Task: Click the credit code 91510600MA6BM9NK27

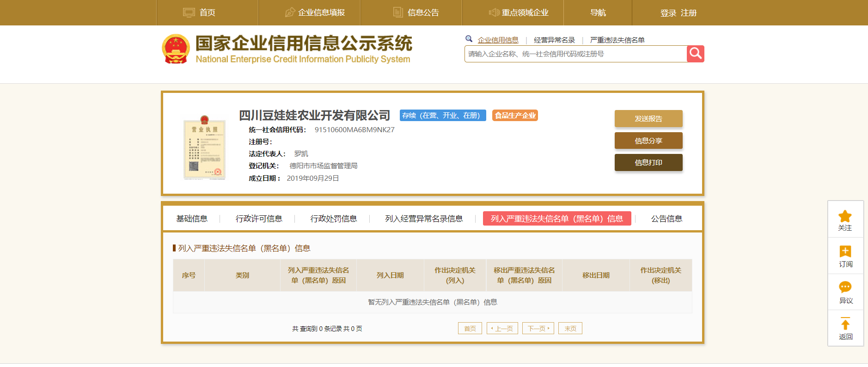Action: click(355, 130)
